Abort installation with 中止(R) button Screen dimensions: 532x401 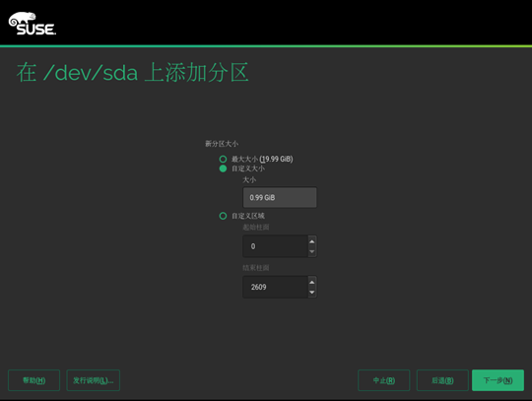pyautogui.click(x=384, y=380)
